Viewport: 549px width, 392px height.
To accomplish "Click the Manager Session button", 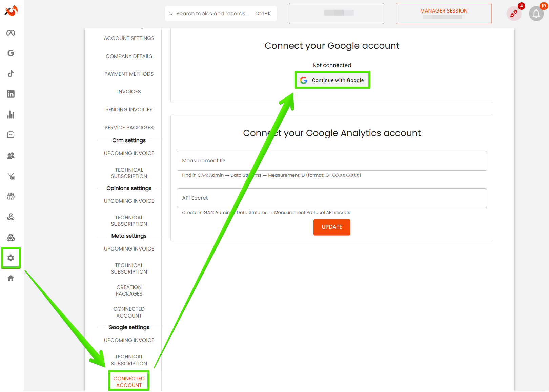I will click(444, 14).
